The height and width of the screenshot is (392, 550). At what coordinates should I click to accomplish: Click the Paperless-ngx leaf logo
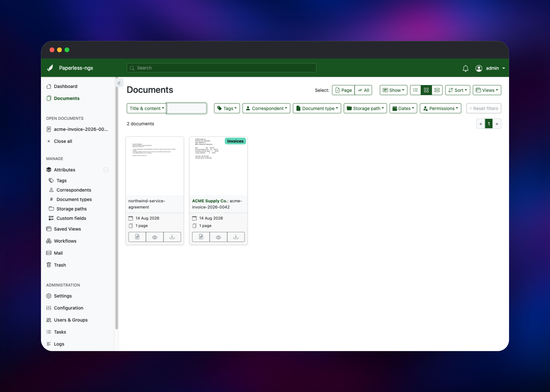pos(50,68)
